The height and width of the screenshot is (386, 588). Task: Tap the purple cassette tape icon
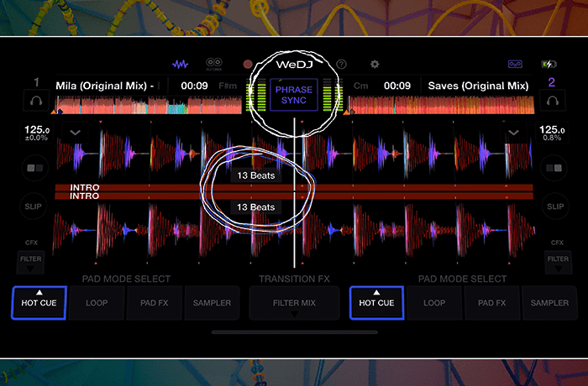point(515,64)
